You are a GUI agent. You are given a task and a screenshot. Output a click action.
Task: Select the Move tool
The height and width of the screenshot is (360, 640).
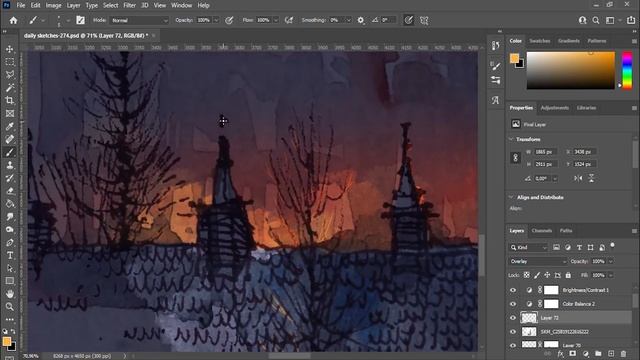(x=10, y=49)
